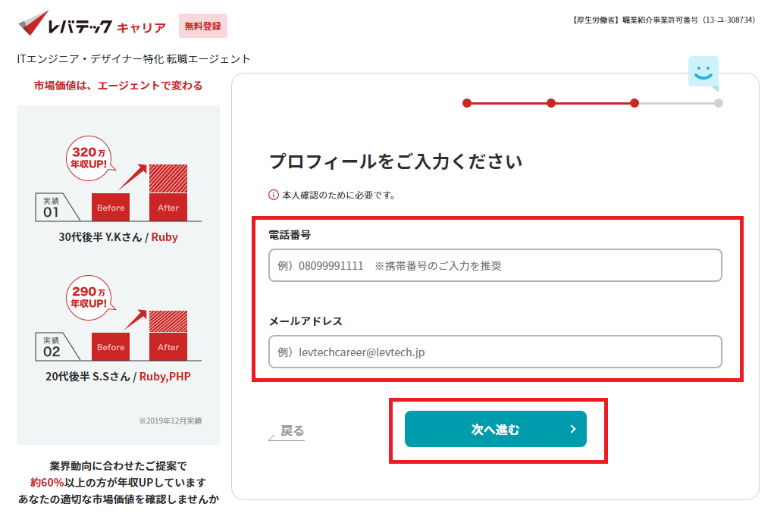
Task: Focus the メールアドレス input field
Action: click(x=495, y=352)
